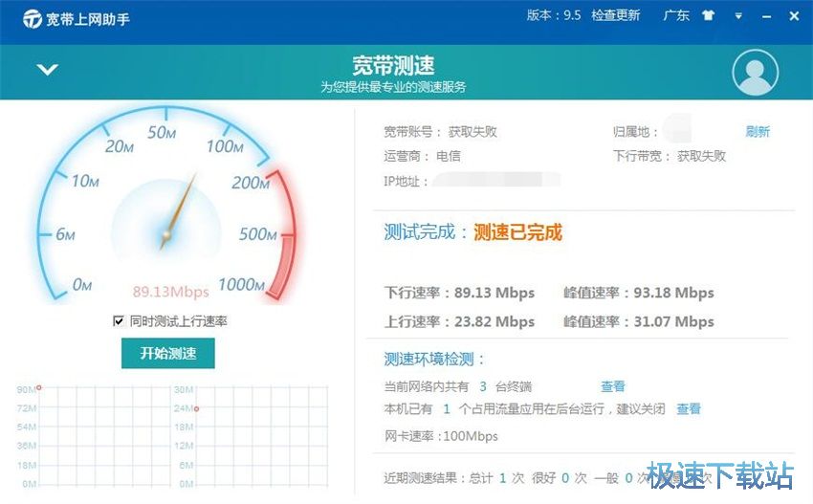Click the speedometer gauge needle

coord(179,210)
